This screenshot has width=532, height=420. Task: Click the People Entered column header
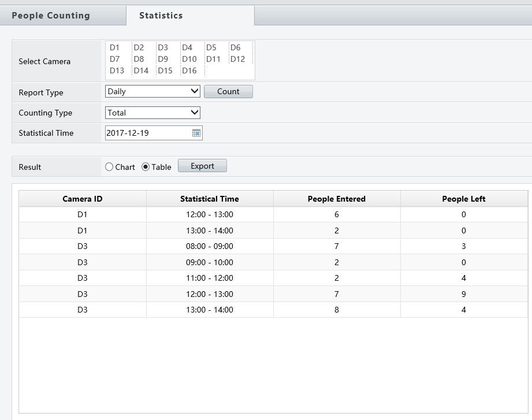click(x=336, y=199)
